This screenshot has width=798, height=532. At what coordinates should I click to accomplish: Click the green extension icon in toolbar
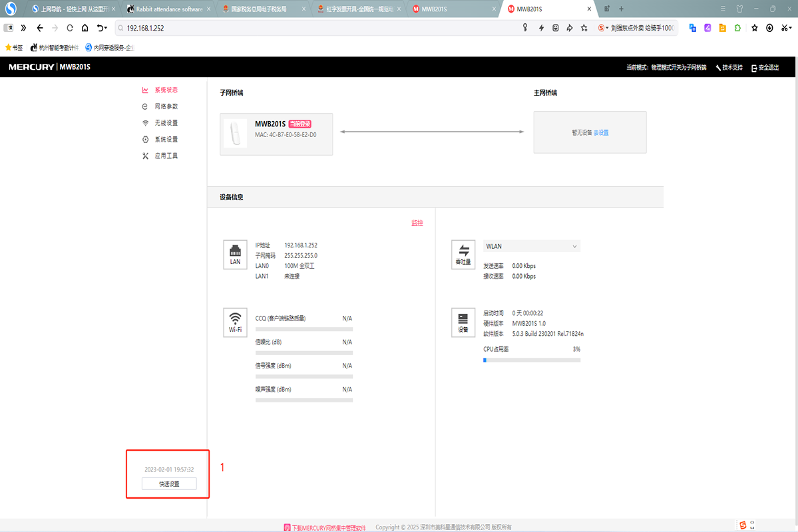click(x=737, y=28)
